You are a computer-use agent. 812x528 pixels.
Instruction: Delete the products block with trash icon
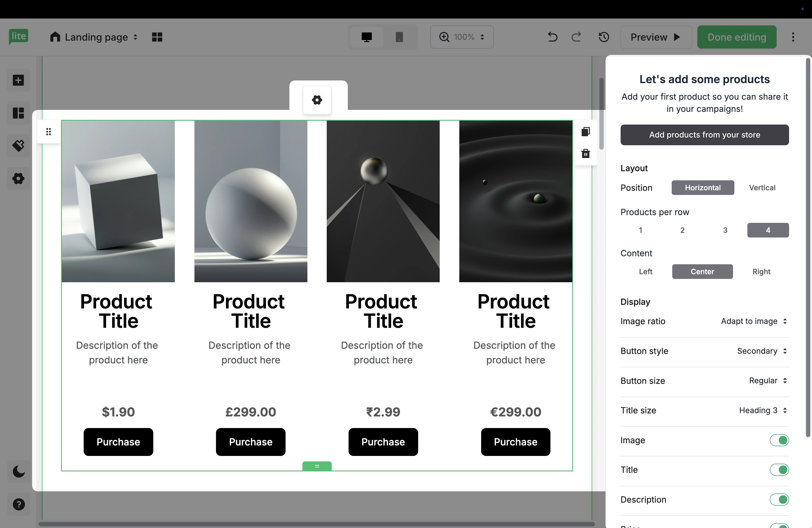(586, 154)
